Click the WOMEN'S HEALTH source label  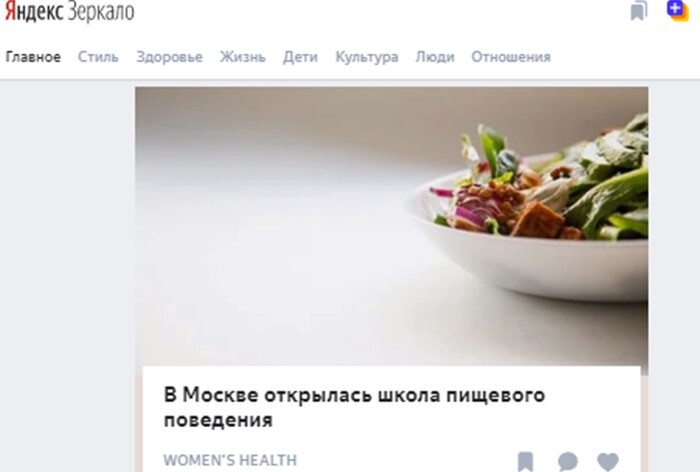click(x=230, y=460)
